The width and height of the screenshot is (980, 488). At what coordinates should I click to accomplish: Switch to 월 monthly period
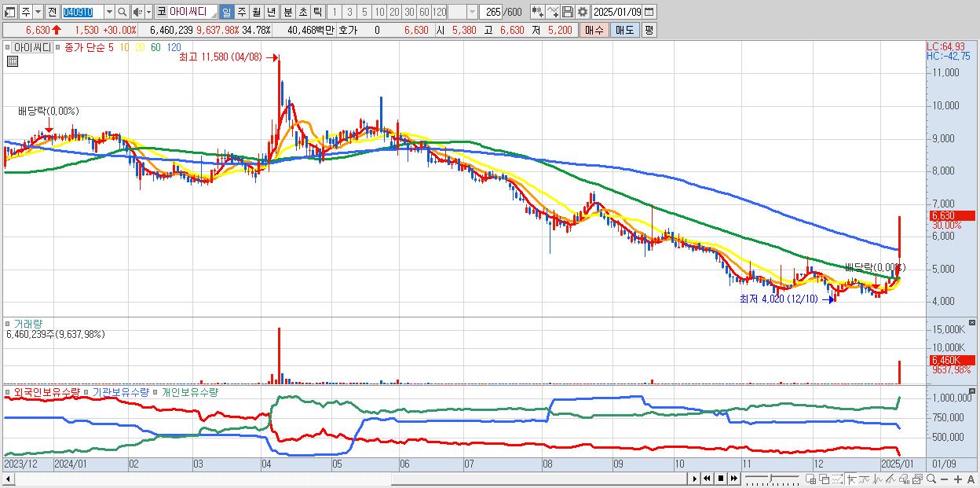[x=256, y=12]
